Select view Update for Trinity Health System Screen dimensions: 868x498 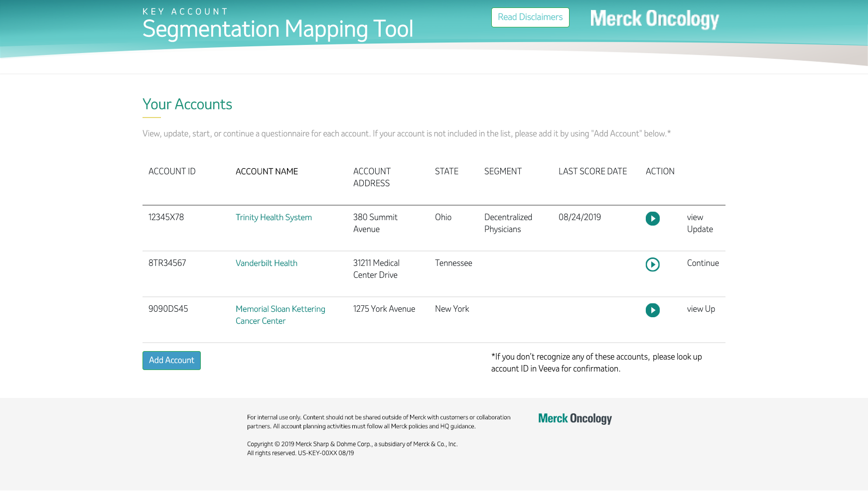coord(700,223)
